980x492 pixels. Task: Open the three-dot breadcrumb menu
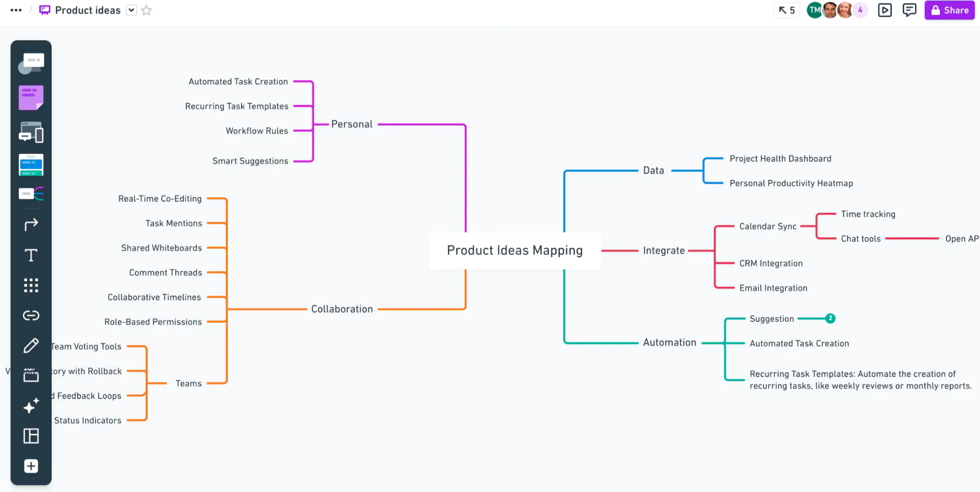(16, 10)
